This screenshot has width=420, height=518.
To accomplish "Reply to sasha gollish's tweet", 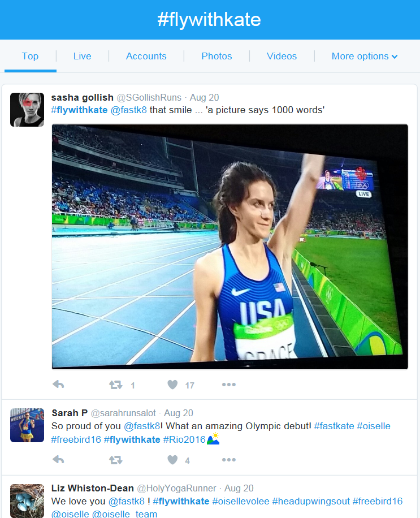I will [x=58, y=385].
